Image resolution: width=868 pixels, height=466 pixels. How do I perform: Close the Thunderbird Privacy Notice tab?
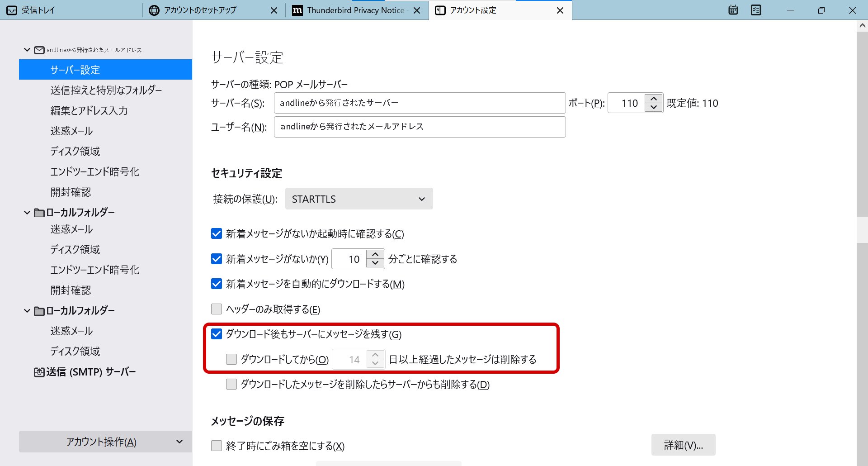point(417,10)
